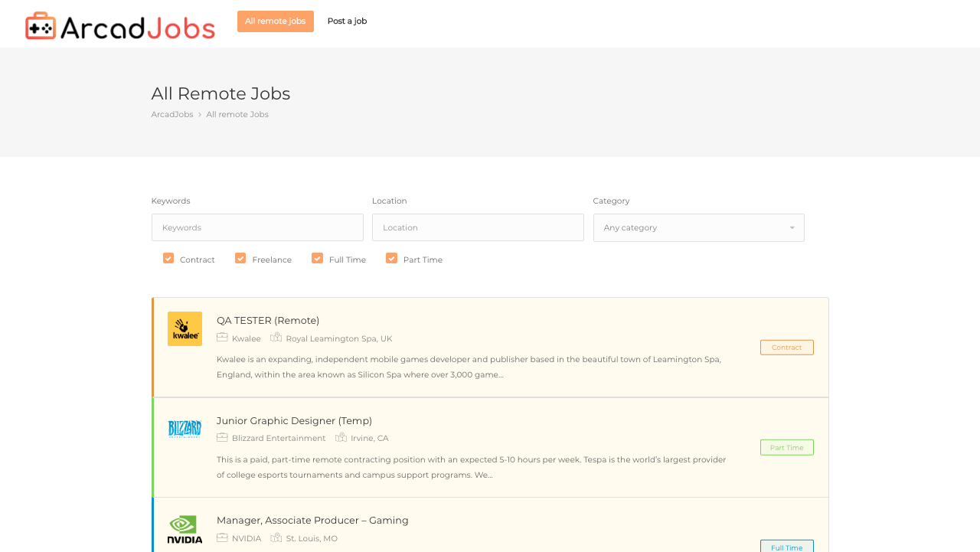Viewport: 980px width, 552px height.
Task: Click the Kwalee company logo thumbnail
Action: coord(185,328)
